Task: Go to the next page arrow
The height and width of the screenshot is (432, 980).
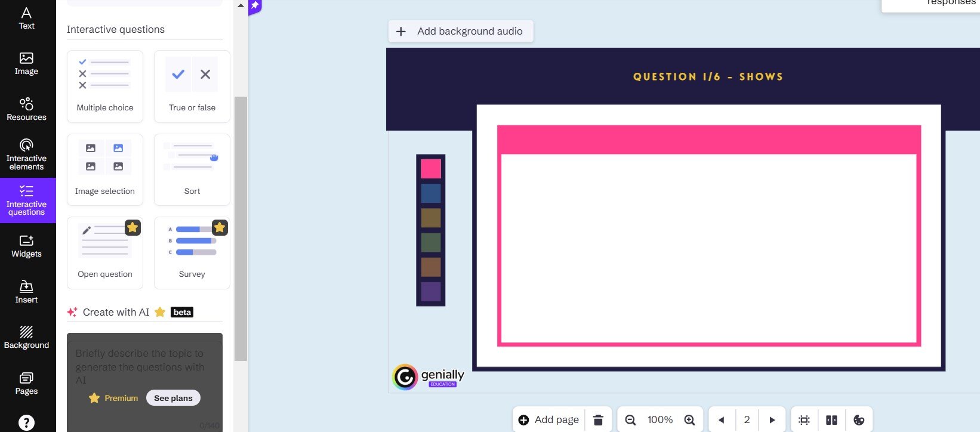Action: [x=772, y=420]
